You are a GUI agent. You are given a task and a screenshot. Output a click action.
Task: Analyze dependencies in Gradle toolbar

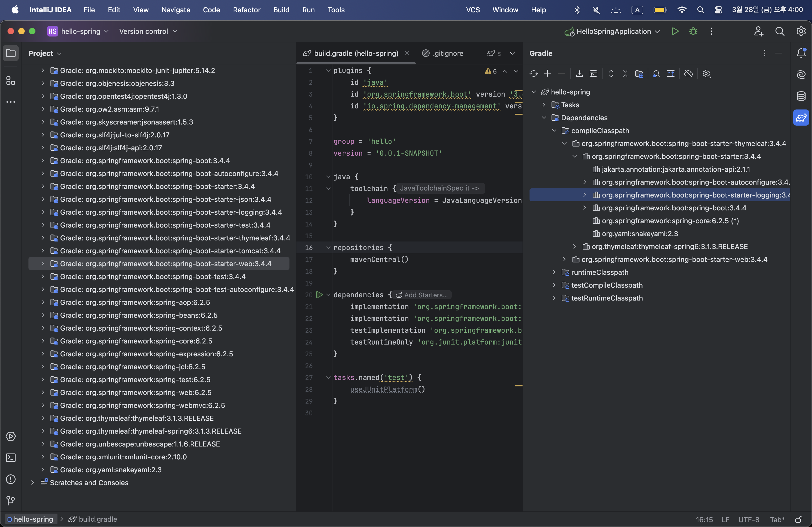pyautogui.click(x=656, y=74)
